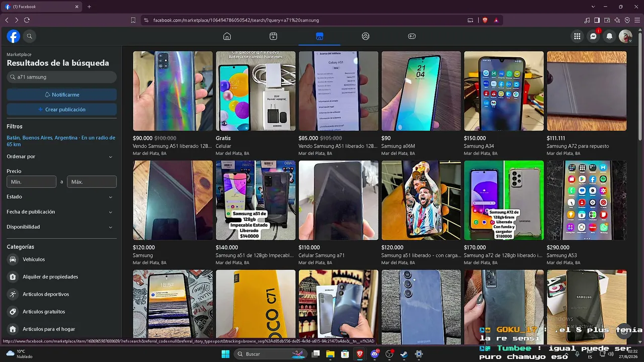Open the Facebook menu grid icon
The height and width of the screenshot is (362, 644).
click(x=577, y=36)
